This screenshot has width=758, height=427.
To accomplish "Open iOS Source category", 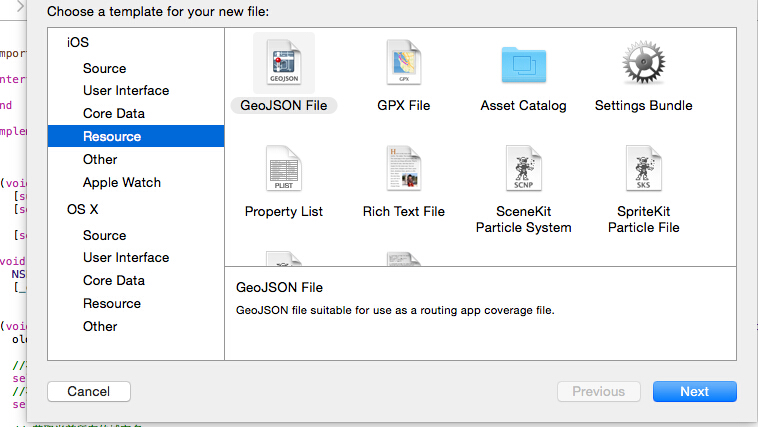I will (104, 68).
